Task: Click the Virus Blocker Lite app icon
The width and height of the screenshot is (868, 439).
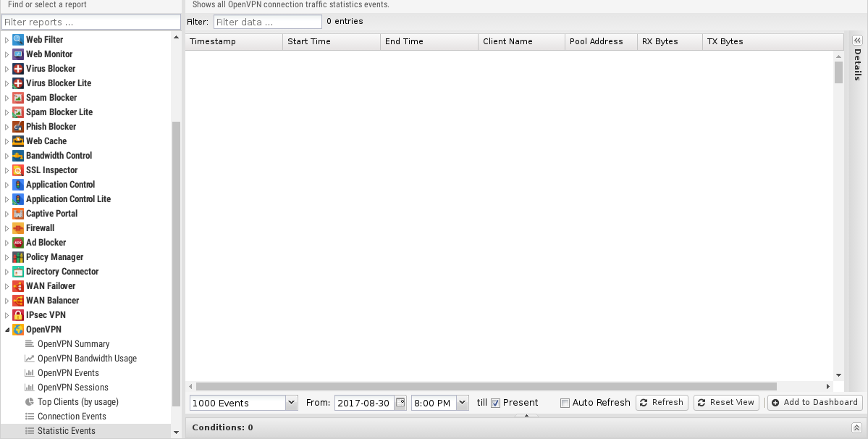Action: [x=17, y=83]
